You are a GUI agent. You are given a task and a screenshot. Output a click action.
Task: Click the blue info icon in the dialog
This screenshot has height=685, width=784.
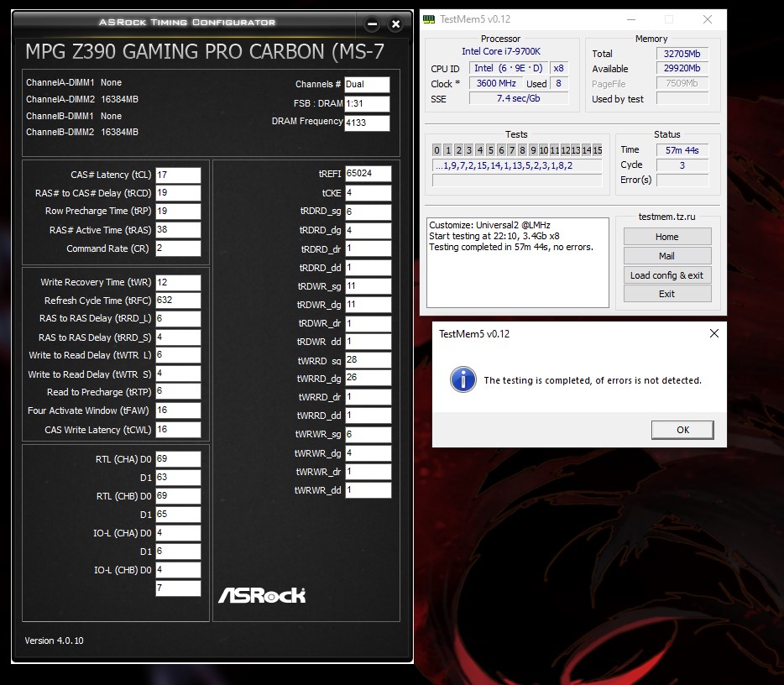tap(463, 379)
